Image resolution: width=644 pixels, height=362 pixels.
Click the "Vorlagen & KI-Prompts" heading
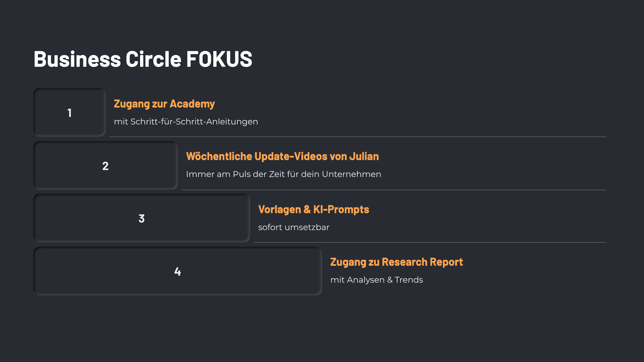point(313,210)
